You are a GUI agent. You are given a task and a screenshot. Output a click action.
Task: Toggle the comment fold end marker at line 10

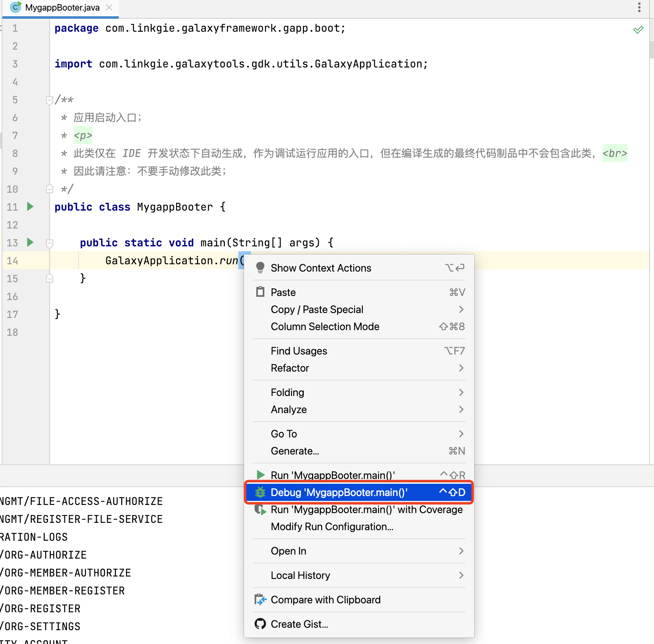click(x=50, y=189)
